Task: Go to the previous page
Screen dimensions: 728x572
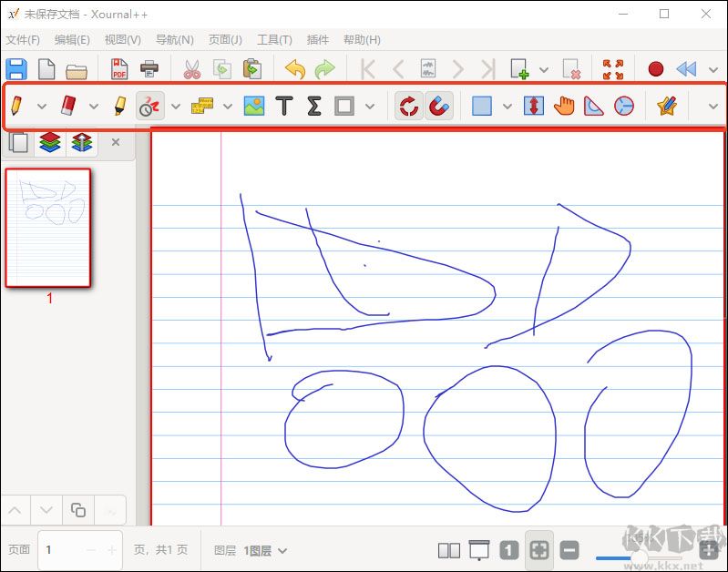Action: [398, 69]
